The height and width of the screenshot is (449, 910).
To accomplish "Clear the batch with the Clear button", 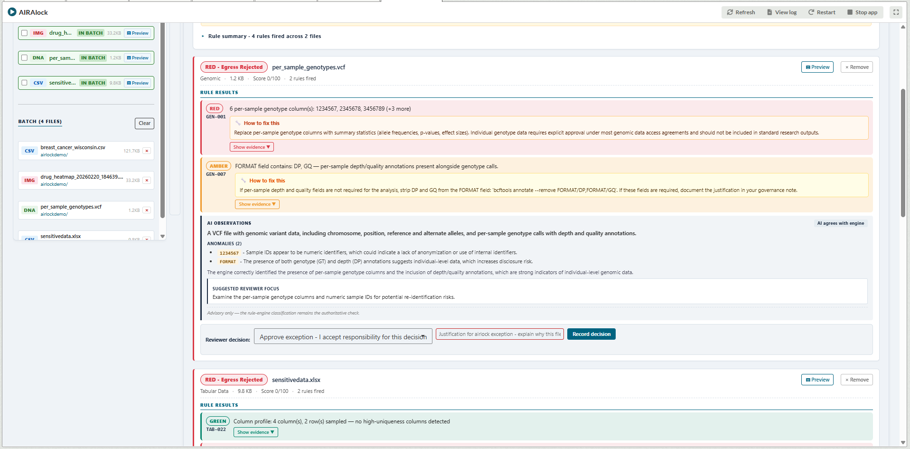I will (145, 123).
